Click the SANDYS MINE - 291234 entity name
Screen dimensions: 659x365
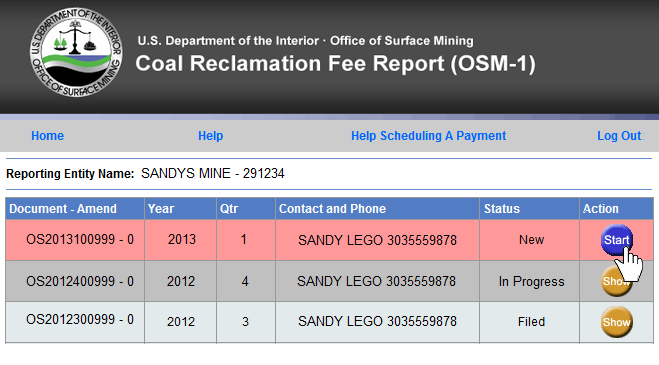point(213,174)
